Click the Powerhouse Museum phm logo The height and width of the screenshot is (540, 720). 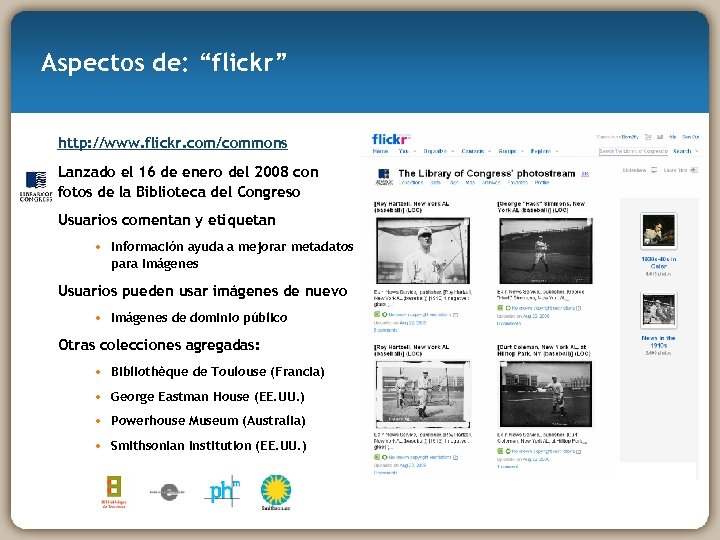click(x=222, y=491)
